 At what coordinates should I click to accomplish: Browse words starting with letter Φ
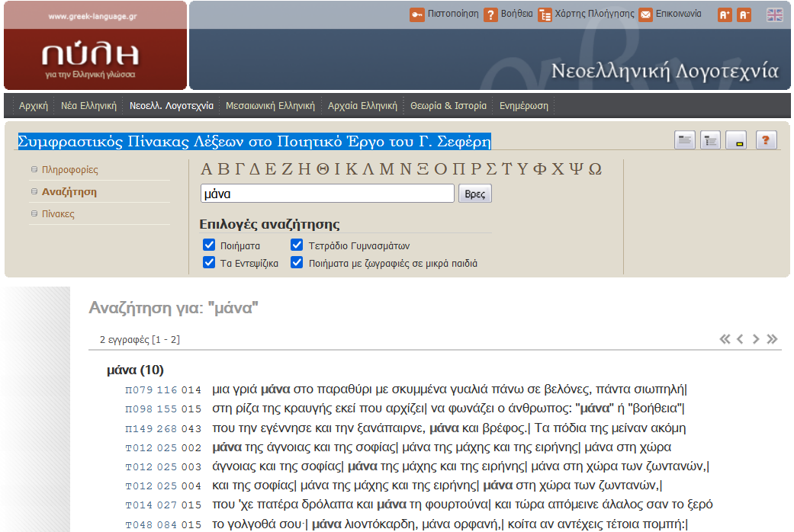point(540,168)
